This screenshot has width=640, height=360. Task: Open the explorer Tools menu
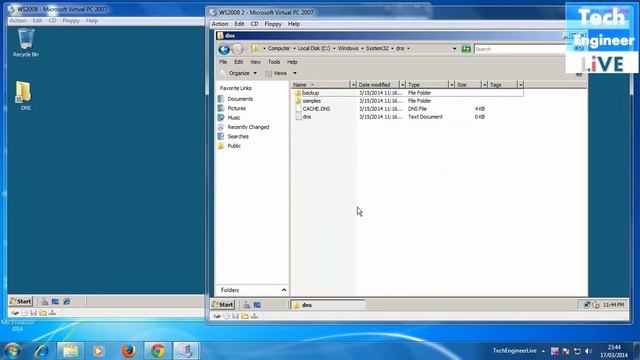[274, 62]
